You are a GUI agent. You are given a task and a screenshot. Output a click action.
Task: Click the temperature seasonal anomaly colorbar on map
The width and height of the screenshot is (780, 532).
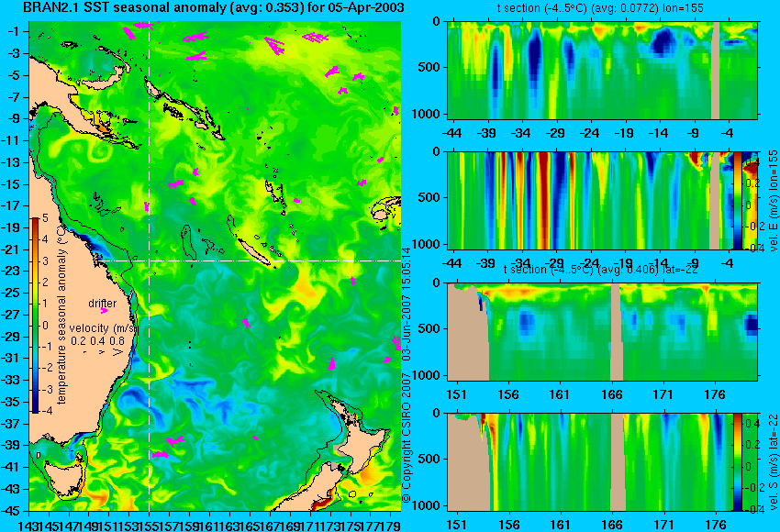pyautogui.click(x=36, y=316)
